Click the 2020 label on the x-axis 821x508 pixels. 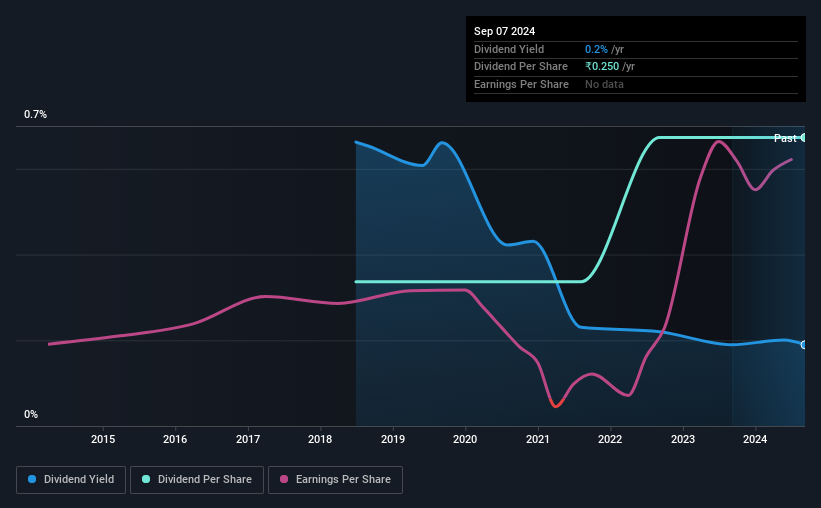(465, 439)
